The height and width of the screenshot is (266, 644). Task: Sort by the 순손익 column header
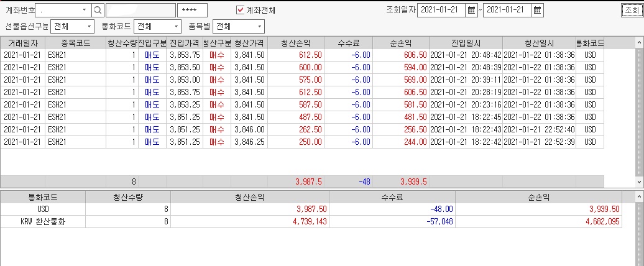pyautogui.click(x=401, y=43)
